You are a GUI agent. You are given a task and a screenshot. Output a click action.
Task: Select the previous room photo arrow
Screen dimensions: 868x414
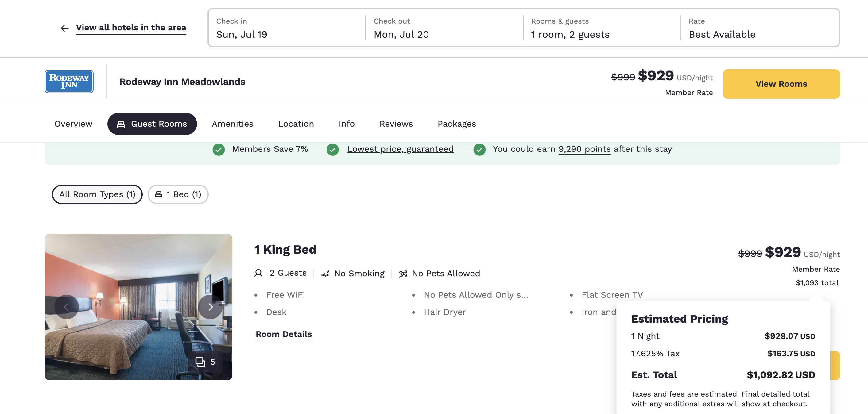[66, 307]
